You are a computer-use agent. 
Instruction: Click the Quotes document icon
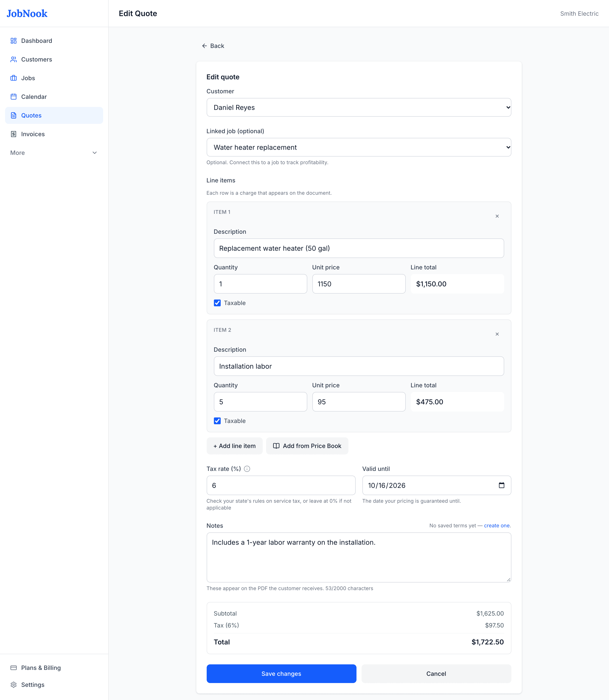click(14, 115)
